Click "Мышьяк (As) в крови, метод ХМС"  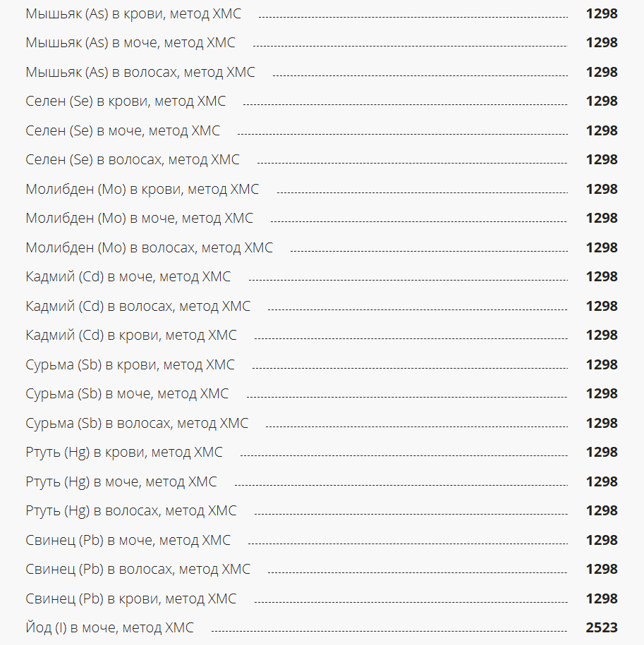[138, 13]
